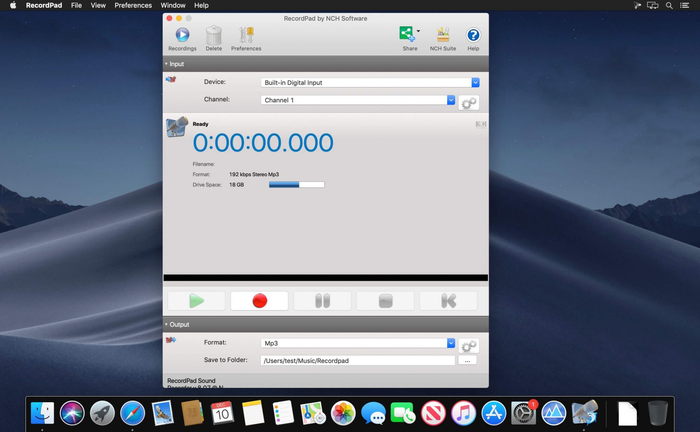Click the small Input section speaker icon
Image resolution: width=700 pixels, height=432 pixels.
171,79
